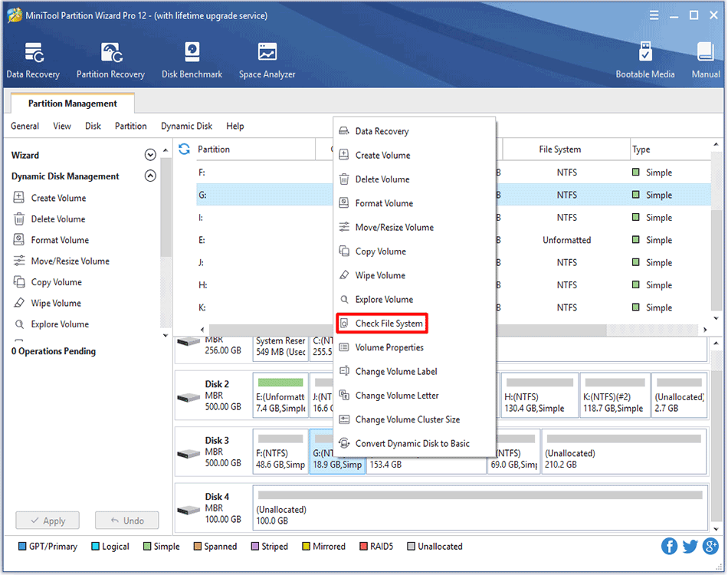Image resolution: width=728 pixels, height=575 pixels.
Task: Share via the Twitter icon
Action: tap(690, 546)
